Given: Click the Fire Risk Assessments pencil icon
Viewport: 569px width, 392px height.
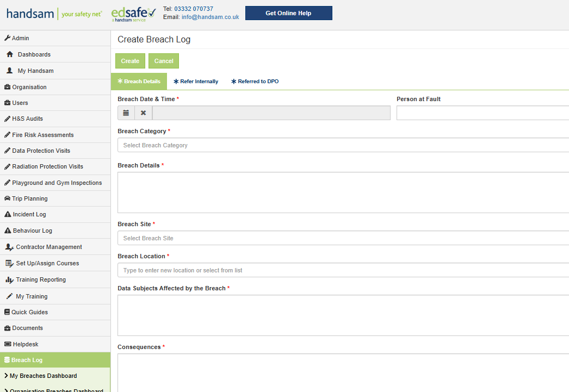Looking at the screenshot, I should point(7,134).
